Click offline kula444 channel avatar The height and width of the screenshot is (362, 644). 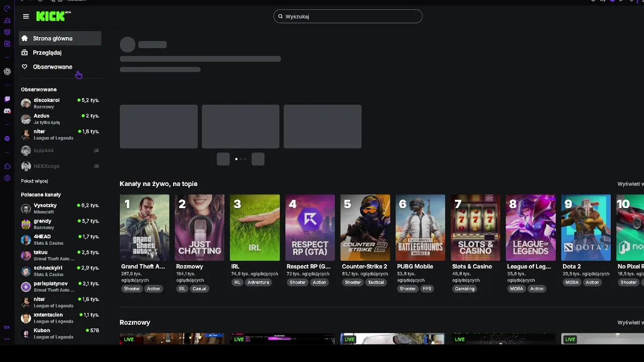[x=26, y=150]
